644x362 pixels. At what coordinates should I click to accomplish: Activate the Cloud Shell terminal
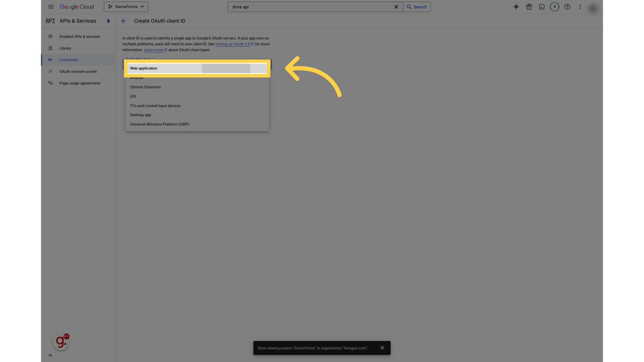pyautogui.click(x=542, y=7)
